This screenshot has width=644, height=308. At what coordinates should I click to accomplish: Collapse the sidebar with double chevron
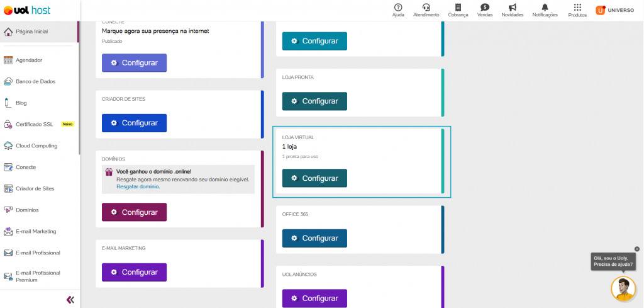[70, 300]
